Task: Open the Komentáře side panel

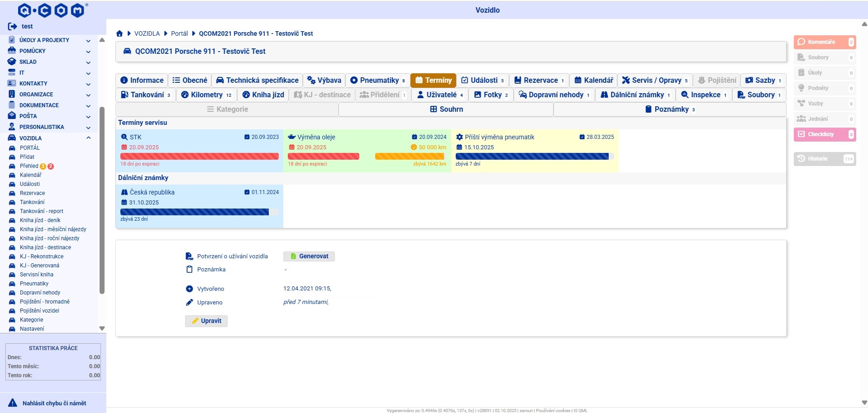Action: [x=824, y=42]
